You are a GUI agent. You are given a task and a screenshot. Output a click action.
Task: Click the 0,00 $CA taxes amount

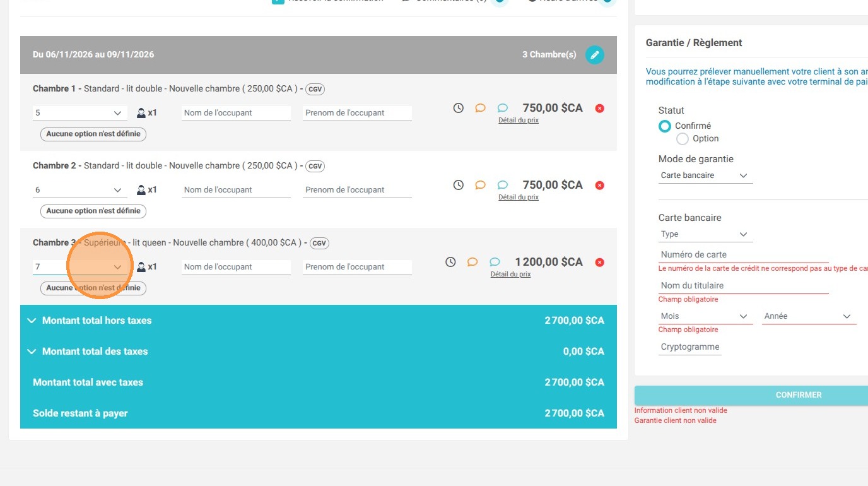point(584,352)
